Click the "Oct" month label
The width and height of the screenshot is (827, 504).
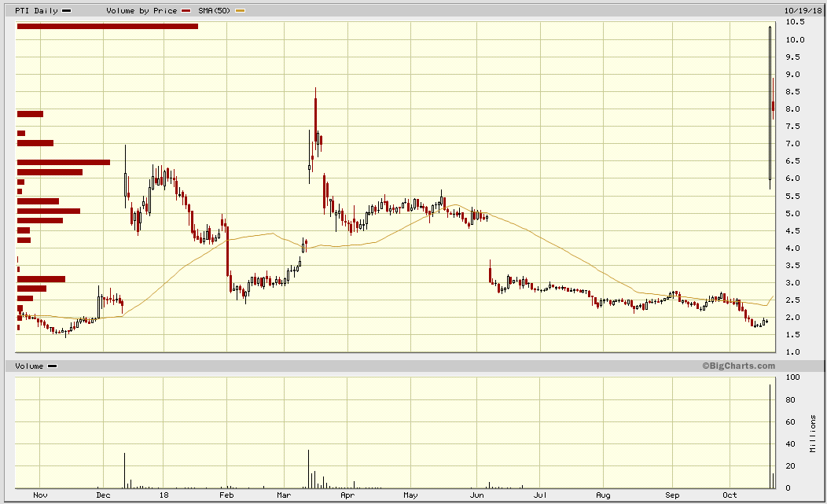pyautogui.click(x=730, y=495)
